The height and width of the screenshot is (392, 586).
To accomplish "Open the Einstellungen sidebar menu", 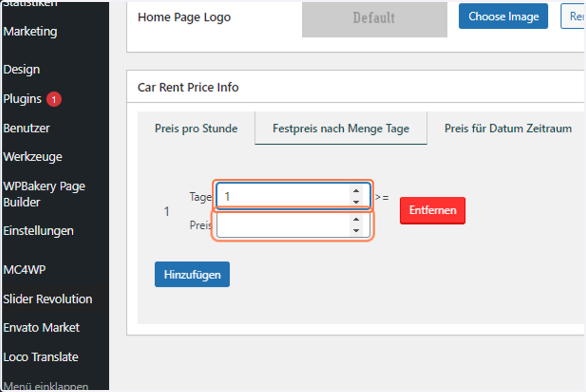I will coord(39,230).
